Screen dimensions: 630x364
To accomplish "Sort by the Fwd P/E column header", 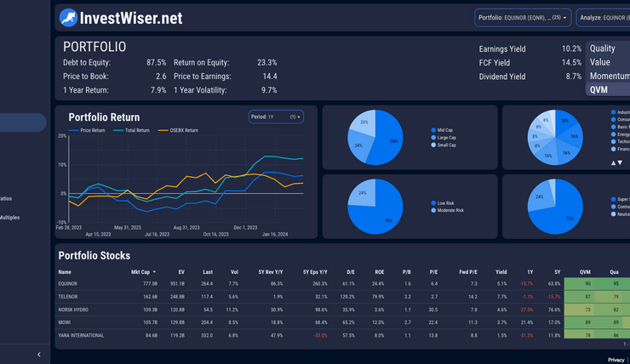I will pyautogui.click(x=468, y=272).
